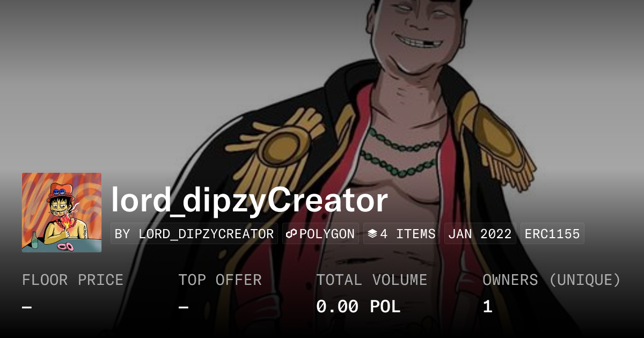
Task: Select the POLYGON chain label
Action: pos(327,234)
